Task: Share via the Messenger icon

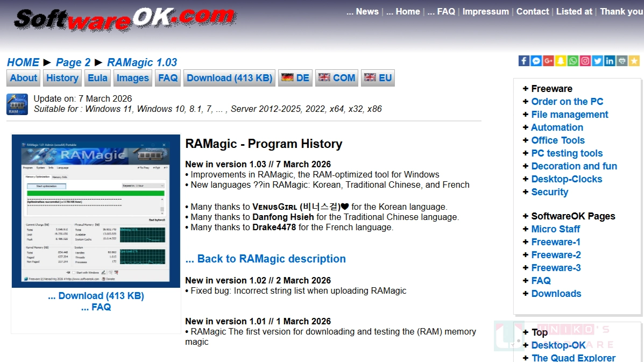Action: tap(536, 61)
